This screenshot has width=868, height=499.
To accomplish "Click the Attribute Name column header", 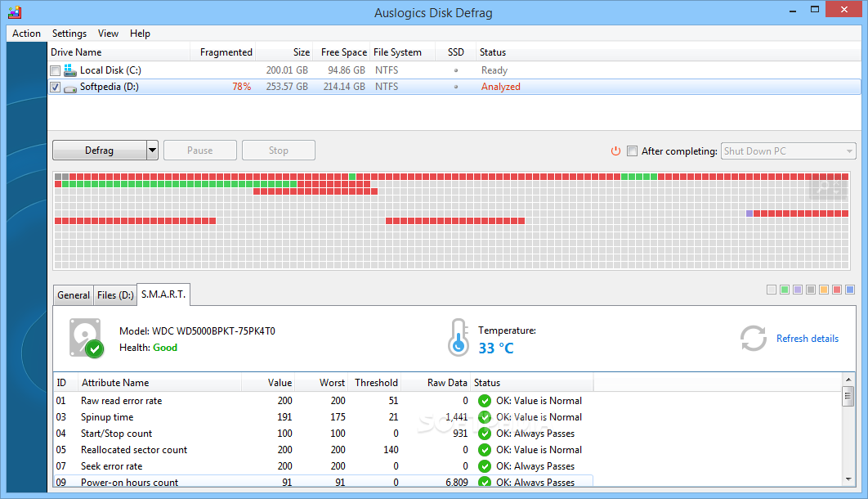I will pyautogui.click(x=159, y=383).
